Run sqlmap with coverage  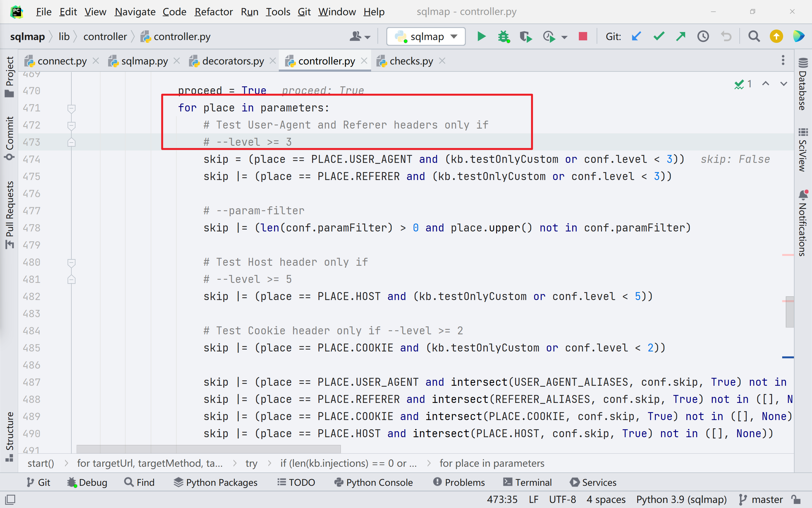[x=526, y=36]
